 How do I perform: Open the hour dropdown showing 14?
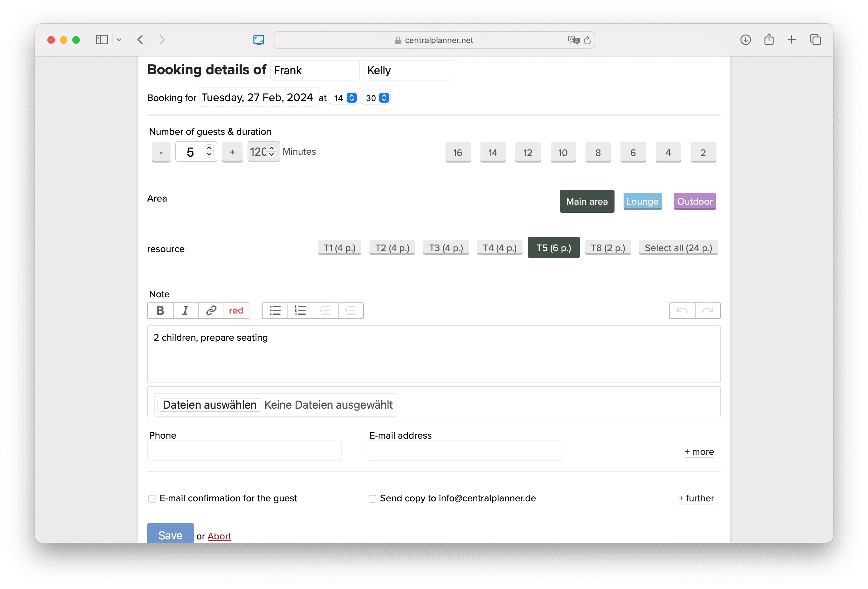[344, 98]
